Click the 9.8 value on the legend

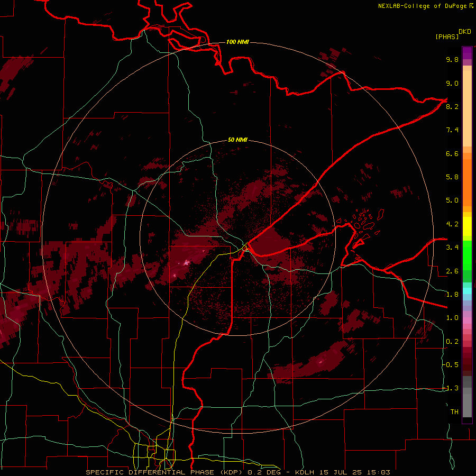tap(452, 59)
